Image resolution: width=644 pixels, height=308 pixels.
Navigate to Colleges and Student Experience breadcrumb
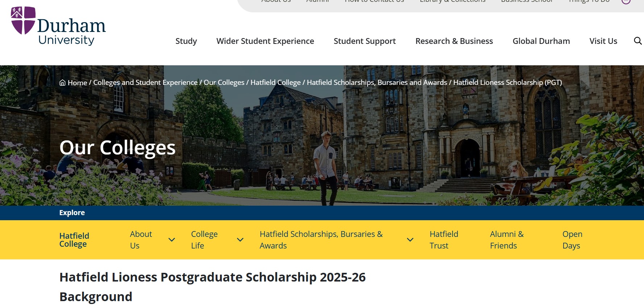(144, 82)
